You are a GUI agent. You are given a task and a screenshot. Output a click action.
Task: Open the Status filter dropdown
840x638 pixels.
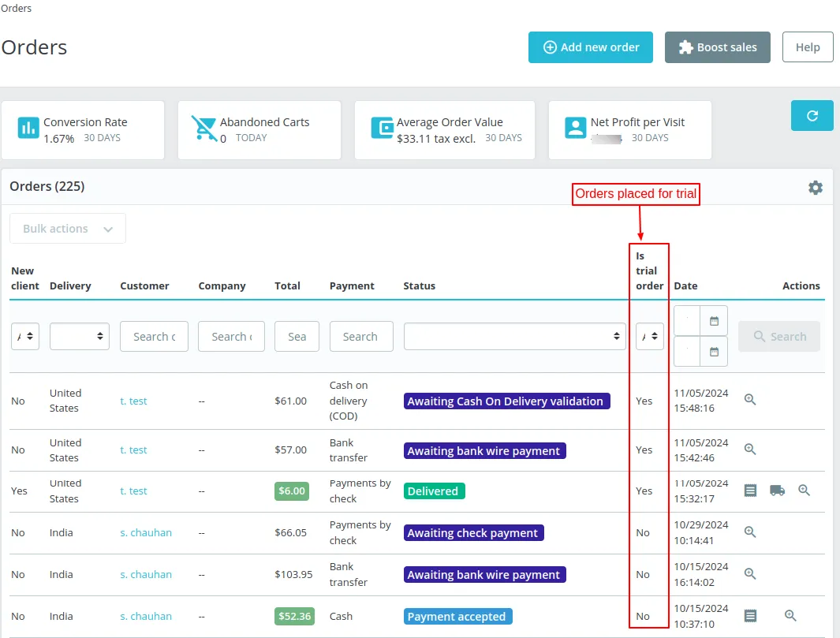514,337
